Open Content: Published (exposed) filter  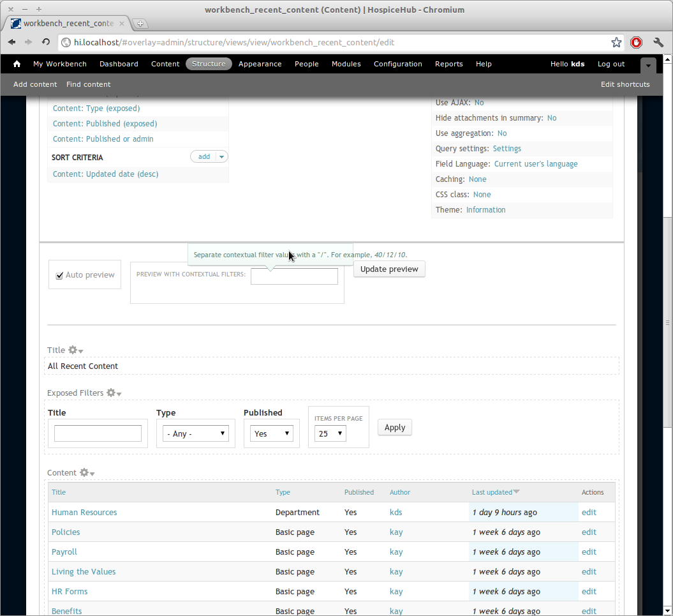point(105,124)
